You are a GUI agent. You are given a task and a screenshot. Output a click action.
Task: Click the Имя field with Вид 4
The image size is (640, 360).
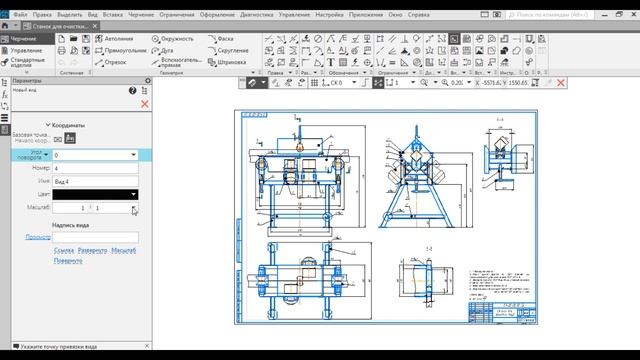point(95,181)
